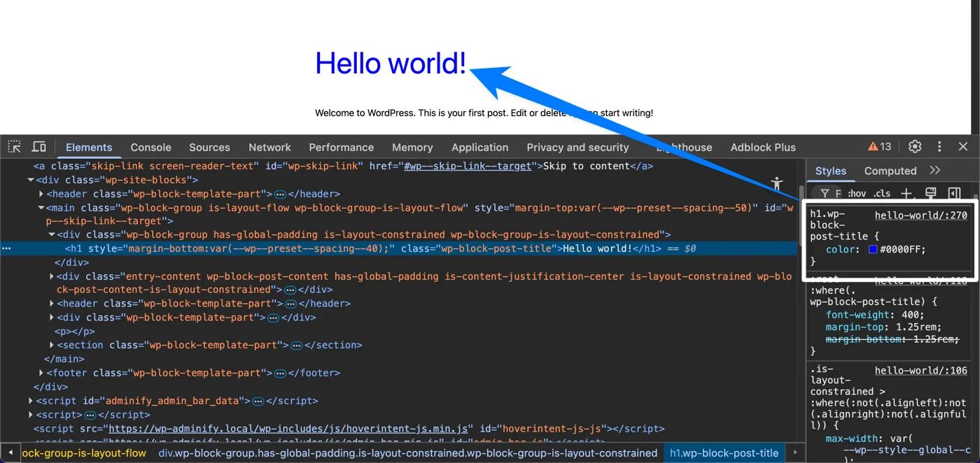
Task: Open the Performance tab
Action: tap(342, 147)
